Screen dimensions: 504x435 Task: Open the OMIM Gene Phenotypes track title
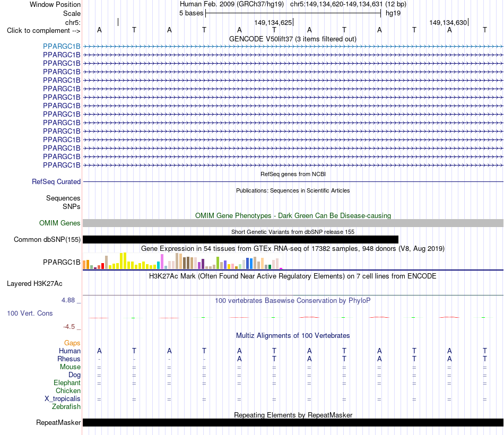coord(293,216)
